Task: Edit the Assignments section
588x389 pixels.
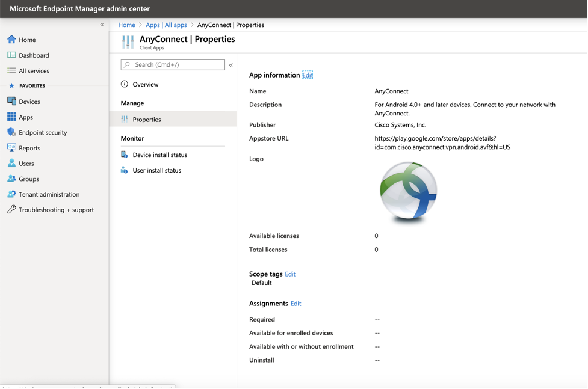Action: [296, 303]
